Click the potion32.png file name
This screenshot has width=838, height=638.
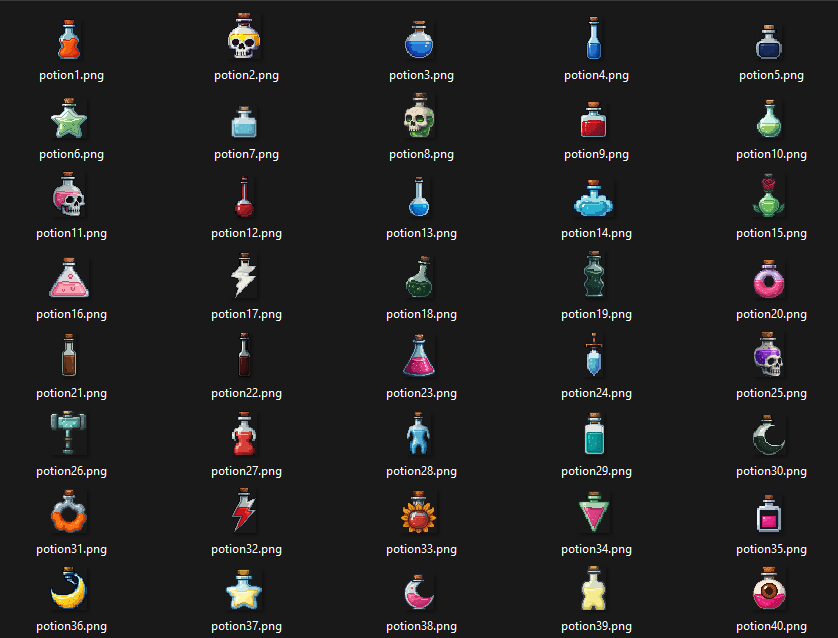pyautogui.click(x=246, y=550)
